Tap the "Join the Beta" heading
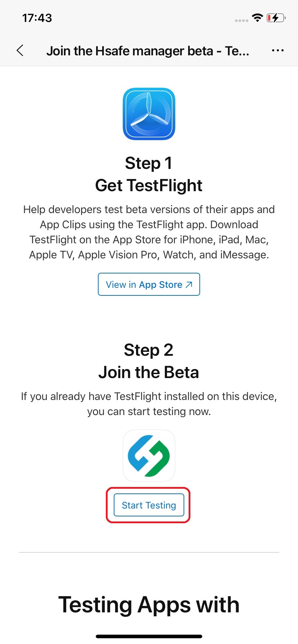This screenshot has width=298, height=644. (x=149, y=372)
